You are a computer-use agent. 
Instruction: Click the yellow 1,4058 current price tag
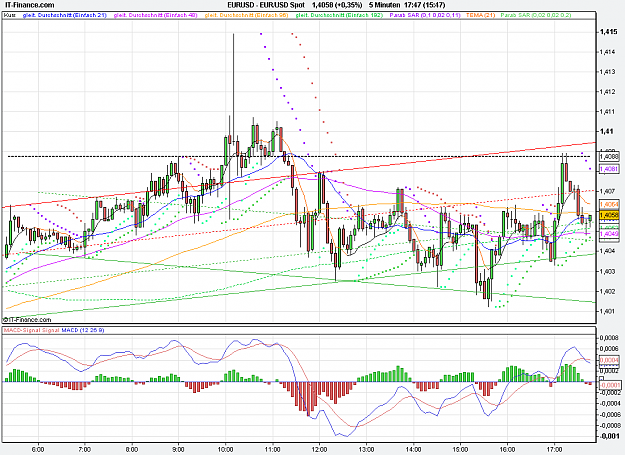609,215
